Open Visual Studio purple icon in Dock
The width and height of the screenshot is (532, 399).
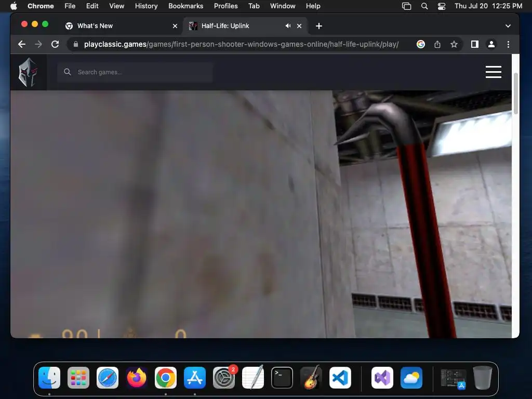pyautogui.click(x=382, y=378)
